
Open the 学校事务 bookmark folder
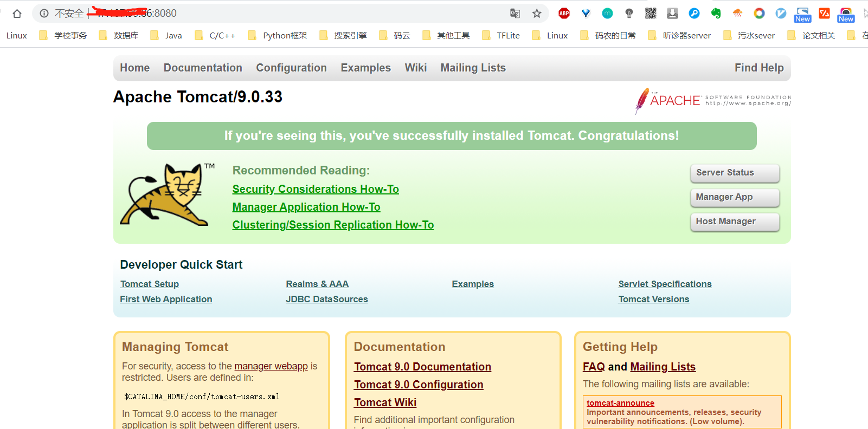pos(63,36)
